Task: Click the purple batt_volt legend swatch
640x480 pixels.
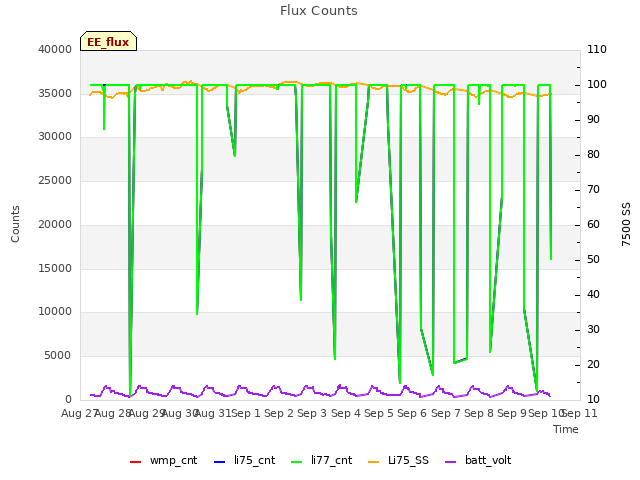Action: coord(451,462)
